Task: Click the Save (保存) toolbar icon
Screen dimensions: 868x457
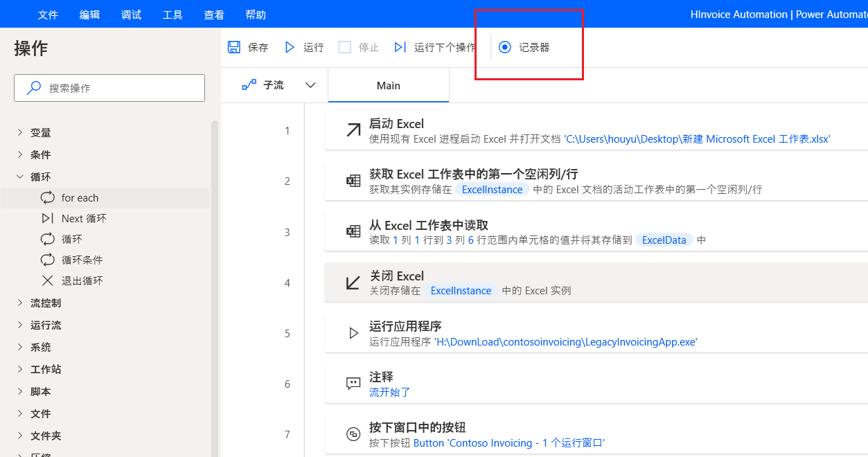Action: coord(235,46)
